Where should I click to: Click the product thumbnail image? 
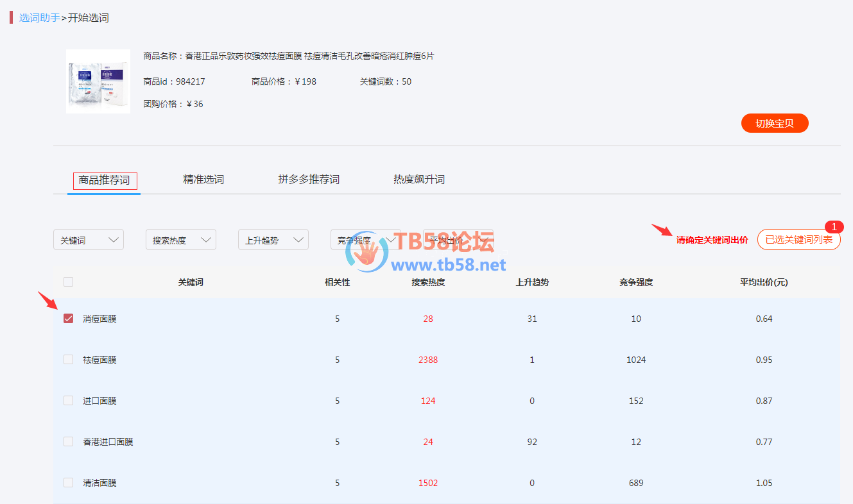point(98,81)
